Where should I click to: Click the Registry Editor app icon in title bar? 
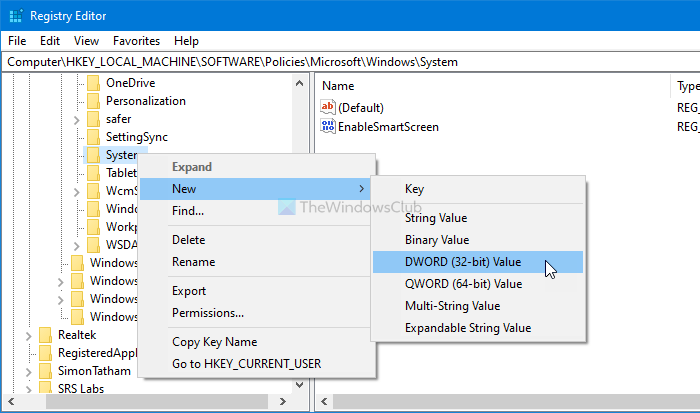16,16
